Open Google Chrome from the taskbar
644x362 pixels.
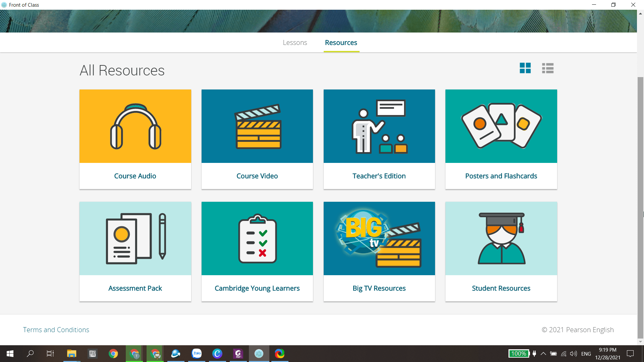click(113, 354)
